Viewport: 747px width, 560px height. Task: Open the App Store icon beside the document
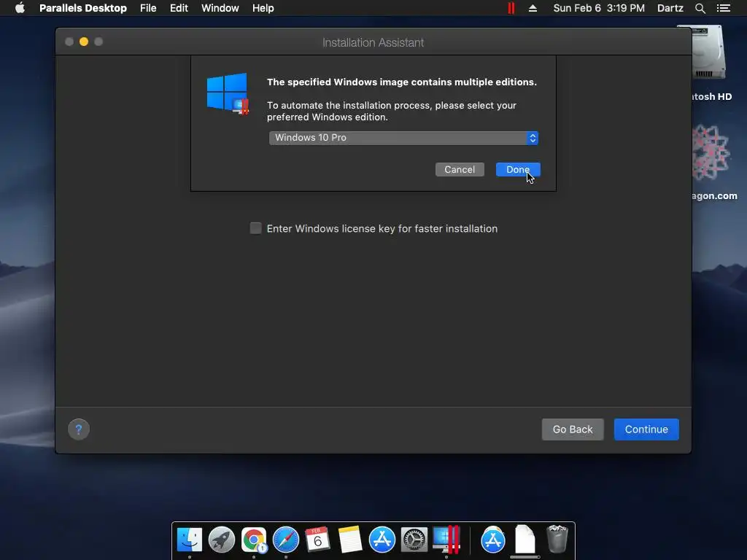[493, 540]
